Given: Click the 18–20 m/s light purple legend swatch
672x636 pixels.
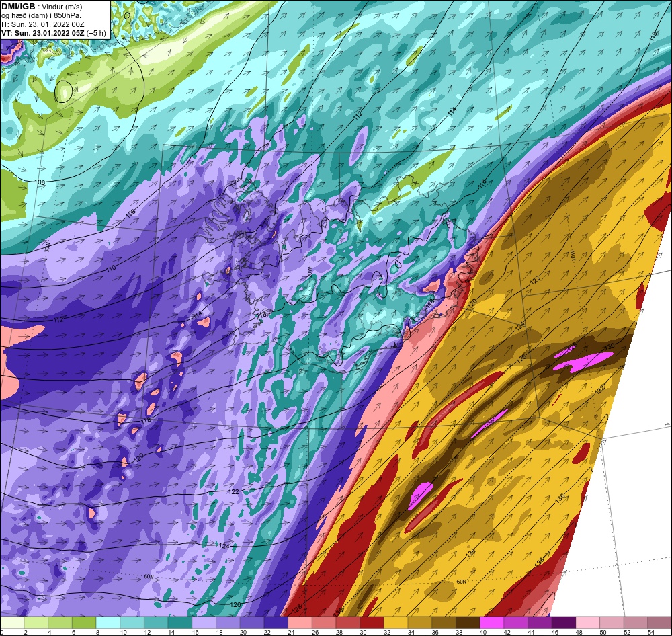Looking at the screenshot, I should click(x=228, y=623).
